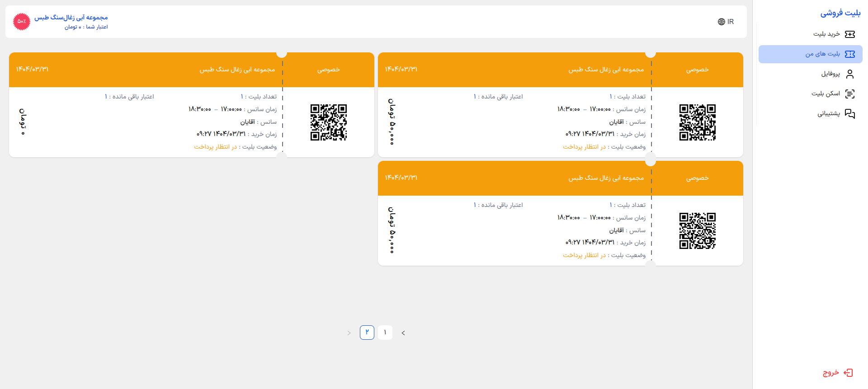Click the globe language icon

click(x=721, y=22)
